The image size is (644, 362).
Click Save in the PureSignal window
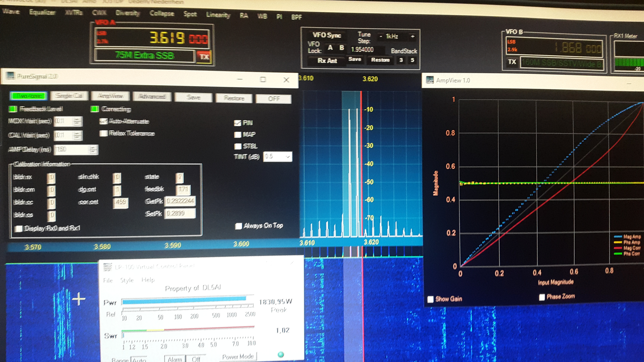[x=194, y=97]
